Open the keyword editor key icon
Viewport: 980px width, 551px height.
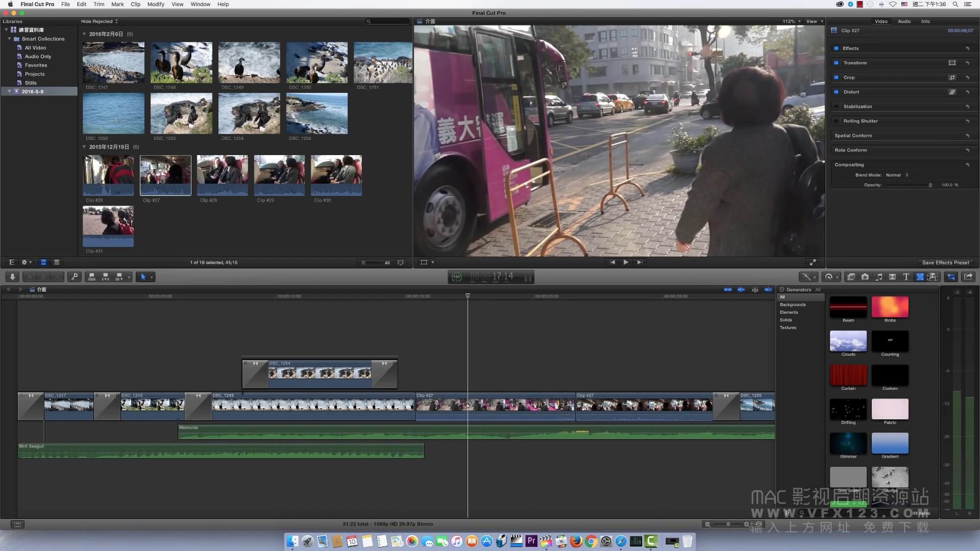pyautogui.click(x=75, y=277)
